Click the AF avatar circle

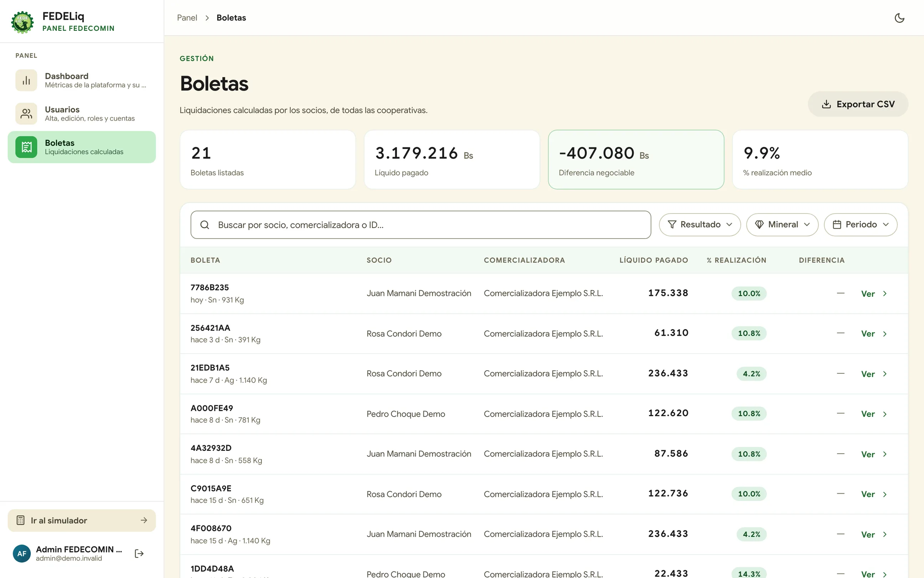[22, 554]
